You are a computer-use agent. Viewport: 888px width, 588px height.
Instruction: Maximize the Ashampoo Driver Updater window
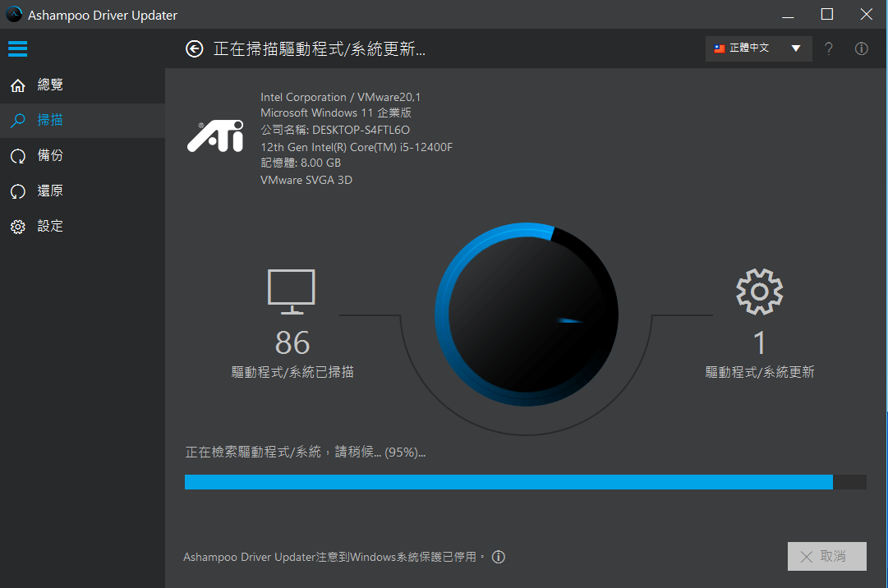pyautogui.click(x=827, y=14)
